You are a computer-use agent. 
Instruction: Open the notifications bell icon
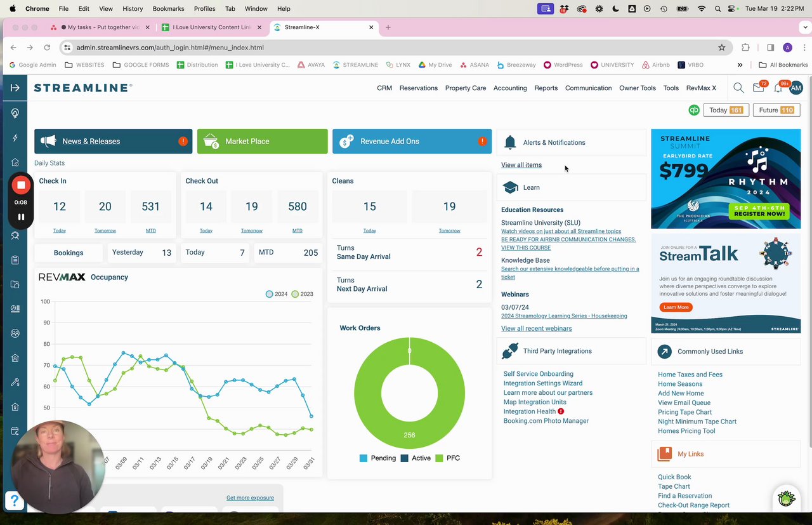778,88
